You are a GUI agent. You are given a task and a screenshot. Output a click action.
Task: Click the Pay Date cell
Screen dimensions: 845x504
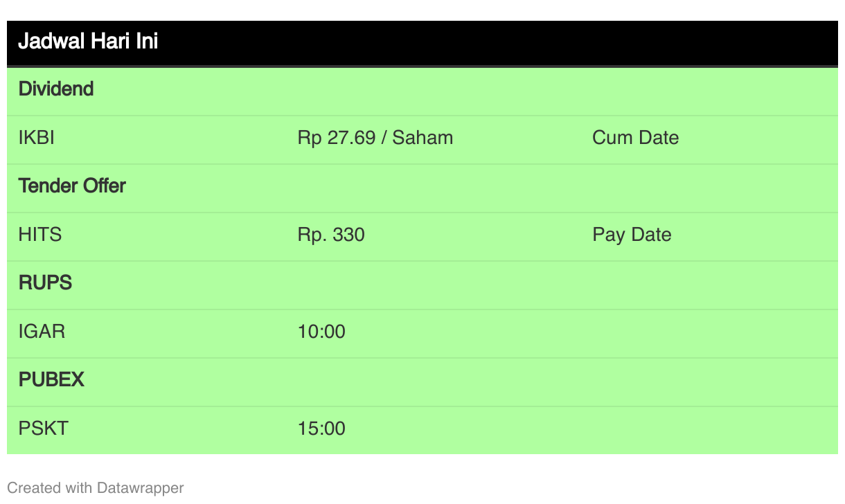[x=632, y=235]
